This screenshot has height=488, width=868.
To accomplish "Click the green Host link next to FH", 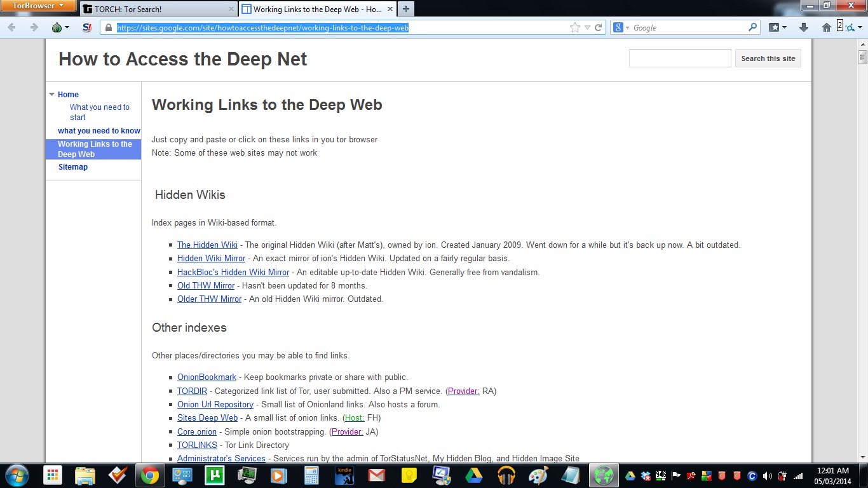I will click(x=354, y=418).
